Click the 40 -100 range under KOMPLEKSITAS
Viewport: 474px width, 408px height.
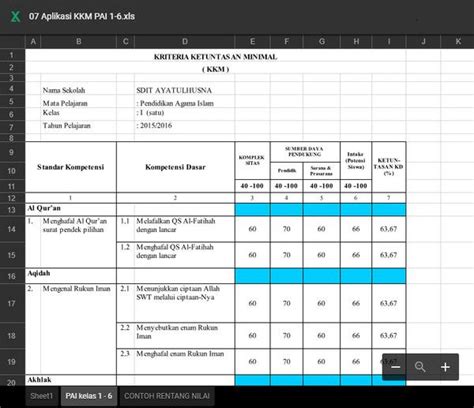(x=252, y=186)
